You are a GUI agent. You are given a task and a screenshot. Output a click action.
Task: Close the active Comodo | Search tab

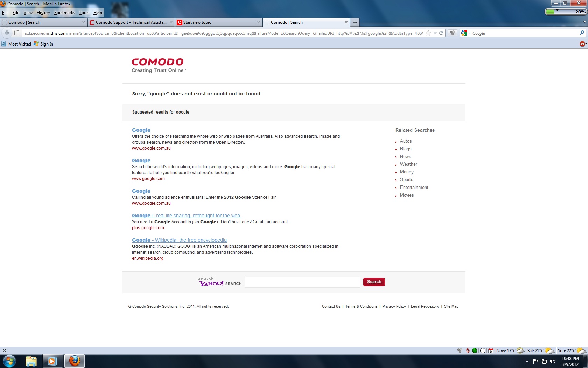coord(346,22)
